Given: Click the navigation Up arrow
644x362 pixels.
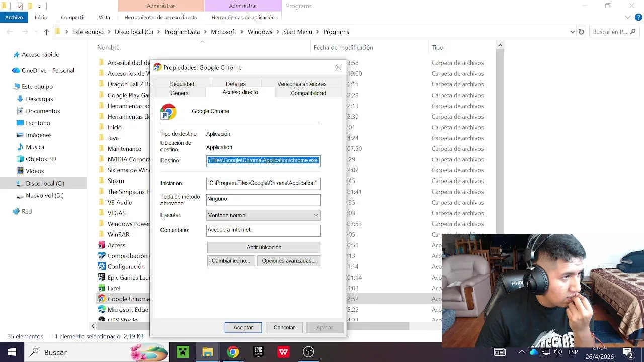Looking at the screenshot, I should point(46,32).
